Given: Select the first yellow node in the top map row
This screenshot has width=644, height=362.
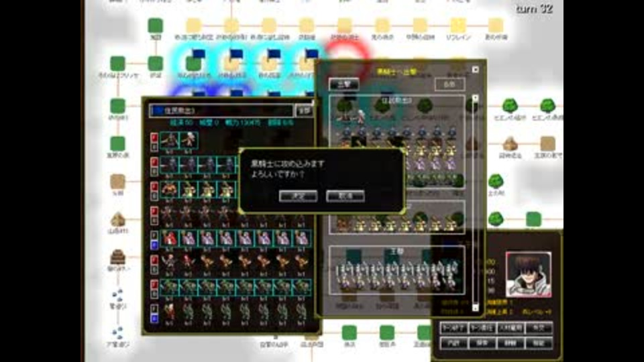Looking at the screenshot, I should (193, 26).
